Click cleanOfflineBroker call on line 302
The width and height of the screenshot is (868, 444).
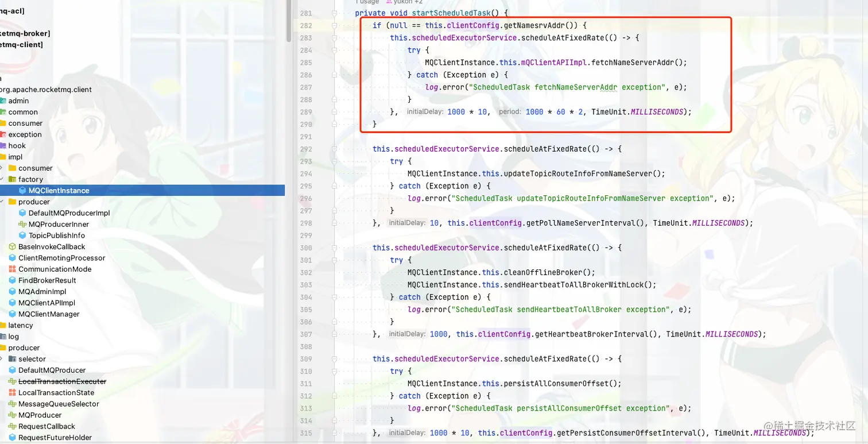(x=544, y=272)
